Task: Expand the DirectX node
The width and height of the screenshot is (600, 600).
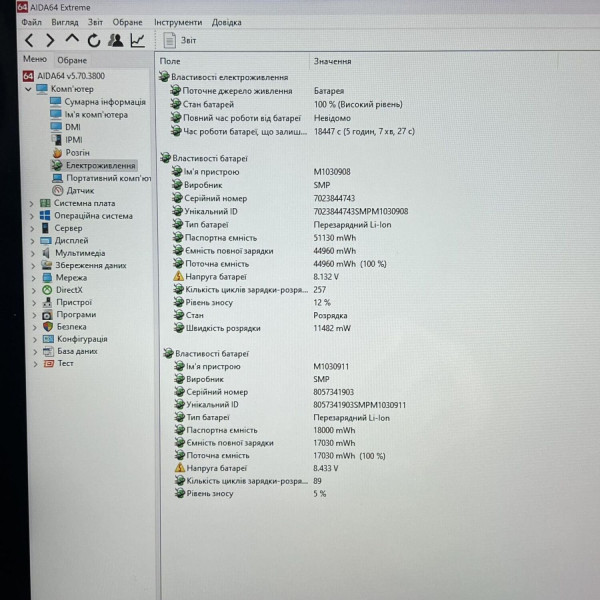Action: coord(34,291)
